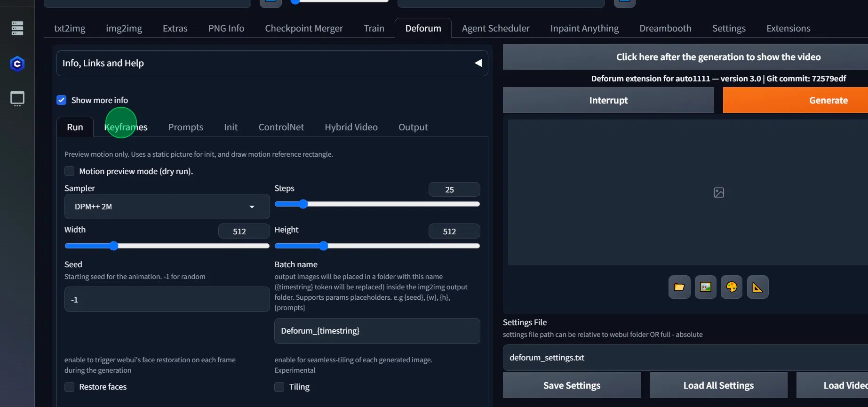Click the Load All Settings button
Image resolution: width=868 pixels, height=407 pixels.
click(x=718, y=385)
